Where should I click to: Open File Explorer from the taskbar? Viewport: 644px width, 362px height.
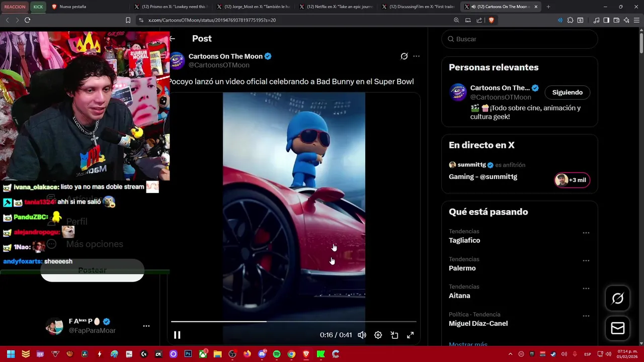point(217,354)
